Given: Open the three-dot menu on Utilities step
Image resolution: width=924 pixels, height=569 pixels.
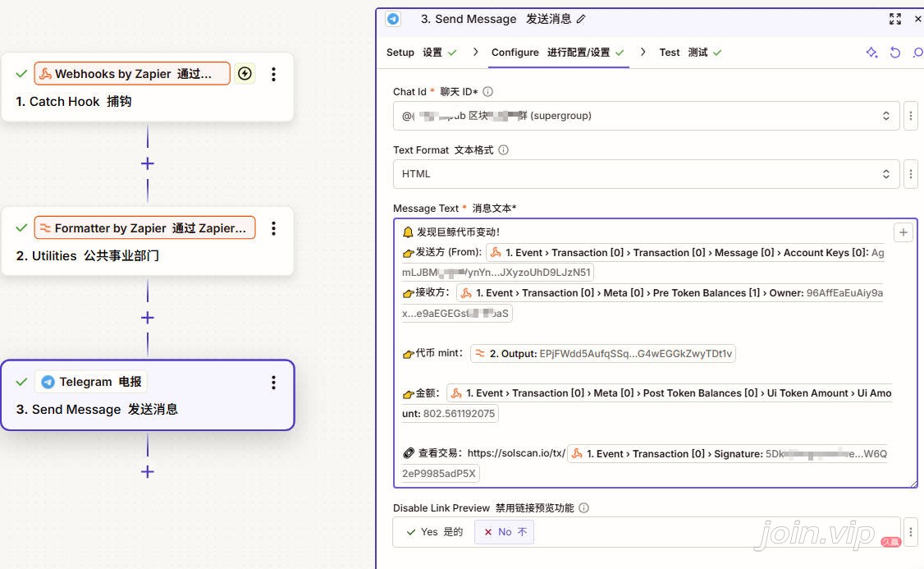Looking at the screenshot, I should pos(273,229).
